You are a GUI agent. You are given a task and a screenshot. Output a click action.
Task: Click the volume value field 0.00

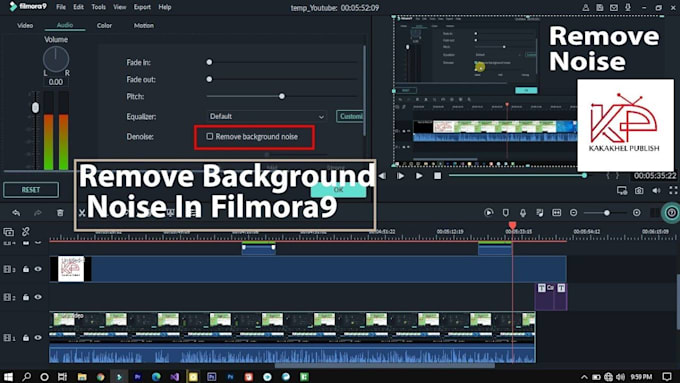(x=56, y=82)
